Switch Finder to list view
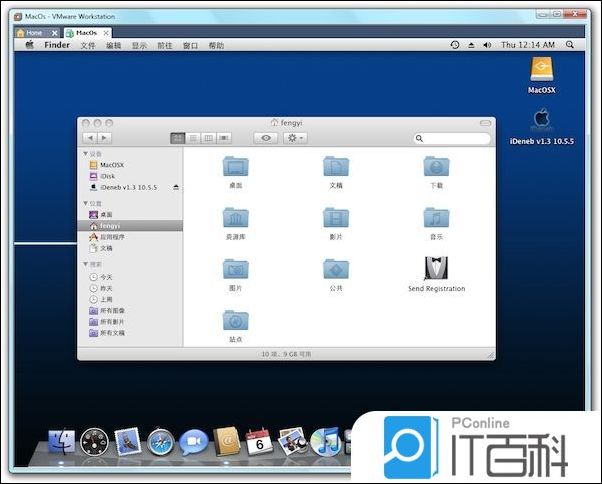Screen dimensions: 602x484 pos(193,138)
